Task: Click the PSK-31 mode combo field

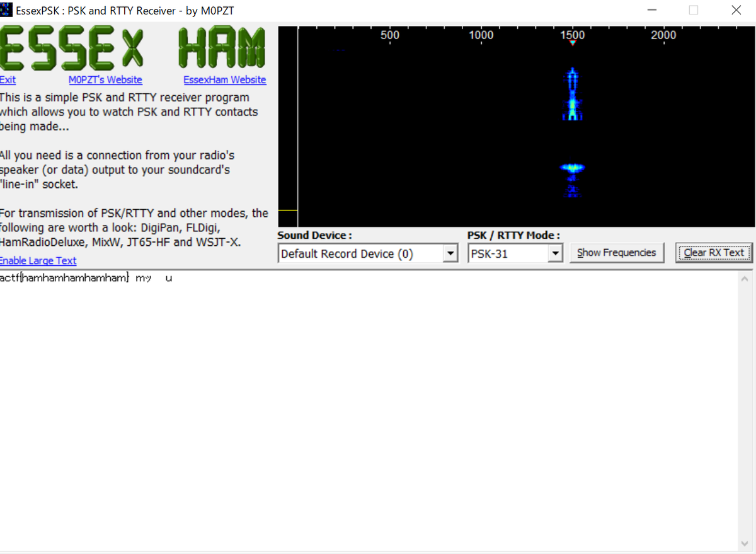Action: pos(515,254)
